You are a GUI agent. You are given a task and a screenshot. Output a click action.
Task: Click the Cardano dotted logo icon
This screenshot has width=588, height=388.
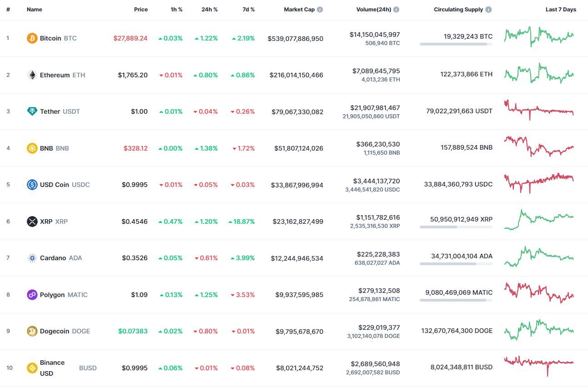tap(32, 258)
